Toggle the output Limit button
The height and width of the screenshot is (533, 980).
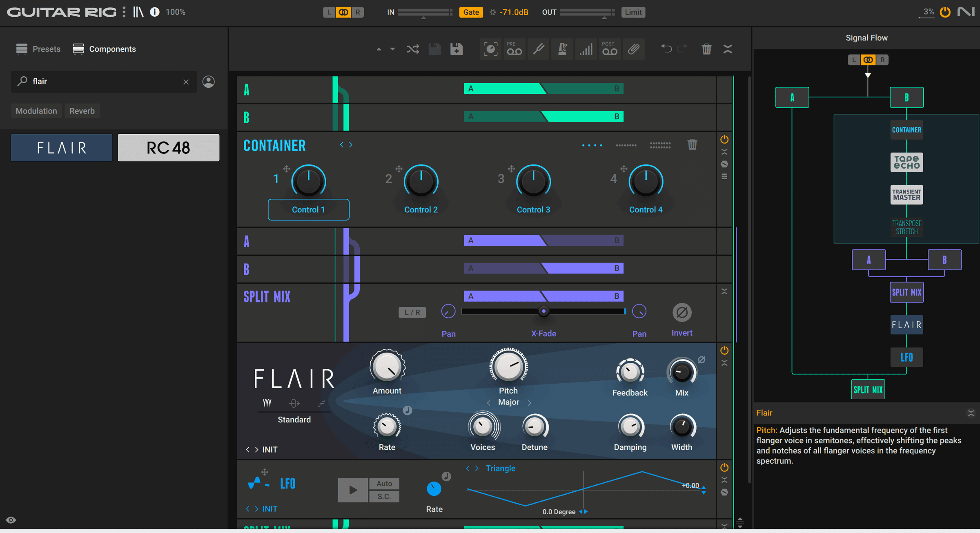(633, 12)
